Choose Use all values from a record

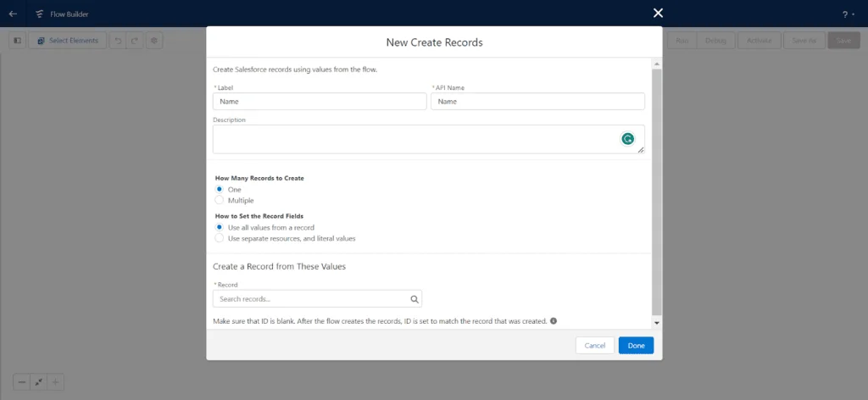219,227
